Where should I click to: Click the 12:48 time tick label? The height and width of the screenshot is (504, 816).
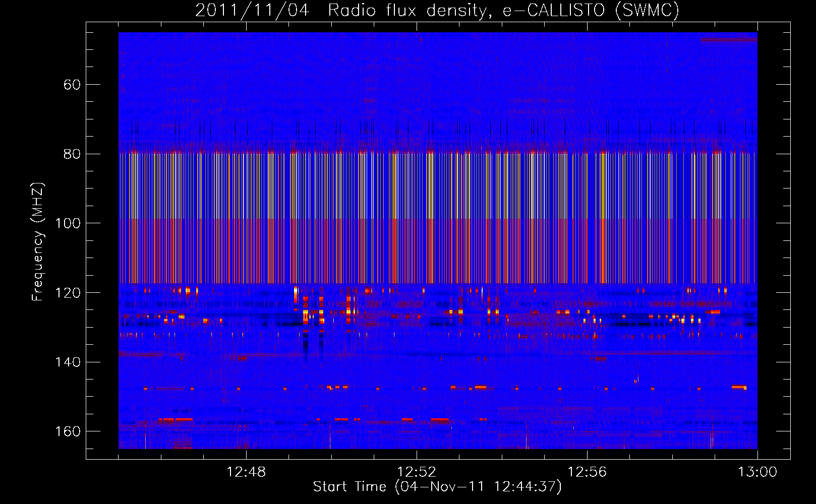(x=246, y=472)
